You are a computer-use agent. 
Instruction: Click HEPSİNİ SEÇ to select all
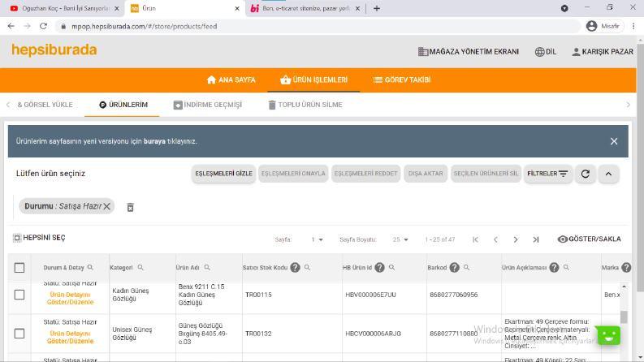[x=39, y=238]
